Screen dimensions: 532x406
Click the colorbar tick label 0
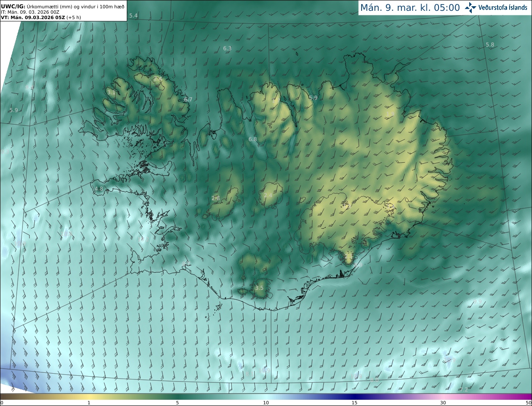pos(2,403)
